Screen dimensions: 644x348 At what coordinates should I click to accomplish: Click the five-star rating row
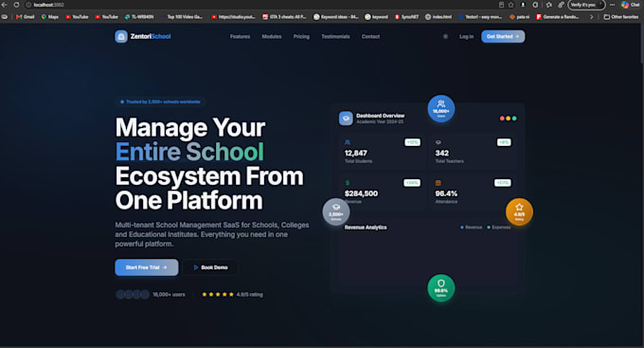[x=218, y=294]
